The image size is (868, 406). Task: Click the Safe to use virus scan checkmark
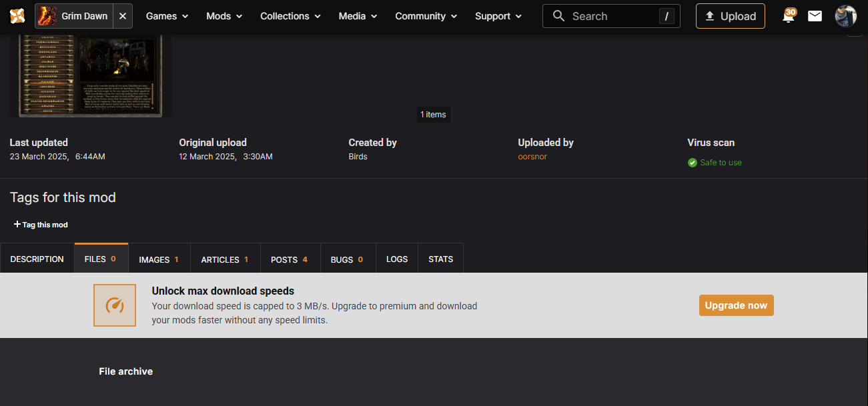[x=693, y=163]
